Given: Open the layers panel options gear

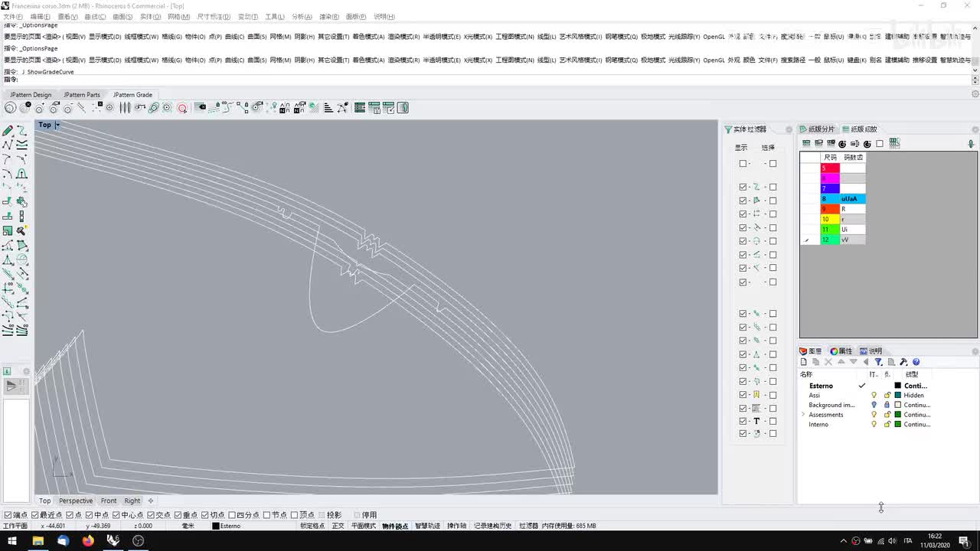Looking at the screenshot, I should (x=975, y=351).
